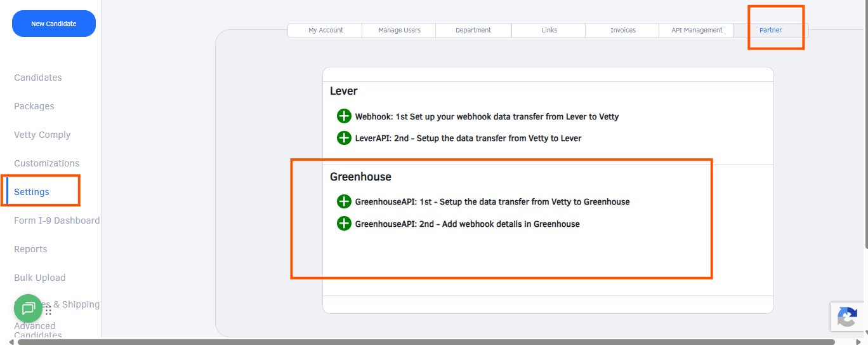Viewport: 868px width, 345px height.
Task: Open Candidates in the sidebar
Action: [x=38, y=78]
